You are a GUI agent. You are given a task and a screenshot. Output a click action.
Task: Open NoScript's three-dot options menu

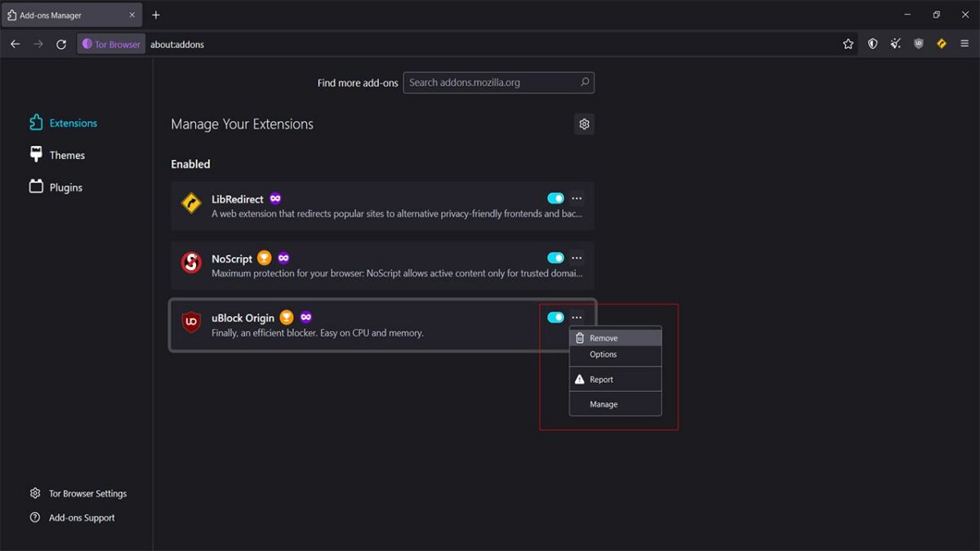pos(577,257)
